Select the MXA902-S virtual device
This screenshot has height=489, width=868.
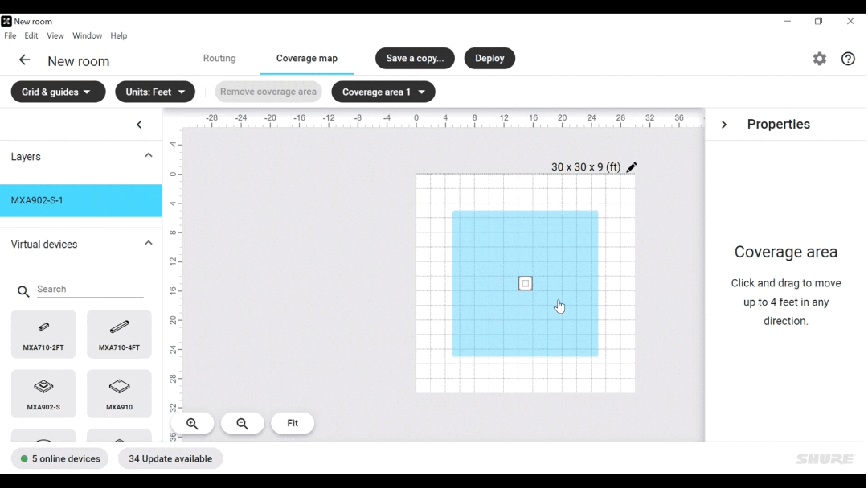pos(43,394)
